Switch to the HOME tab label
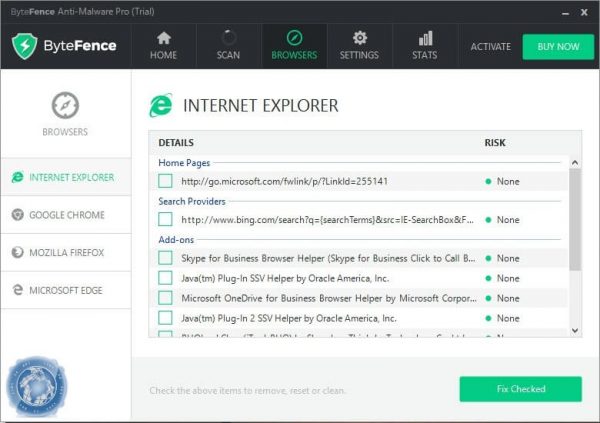The height and width of the screenshot is (423, 600). [x=163, y=55]
